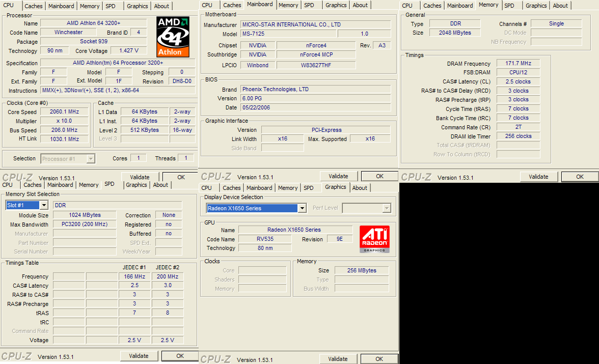The width and height of the screenshot is (599, 364).
Task: Click the 80 nm GPU technology value
Action: coord(265,248)
